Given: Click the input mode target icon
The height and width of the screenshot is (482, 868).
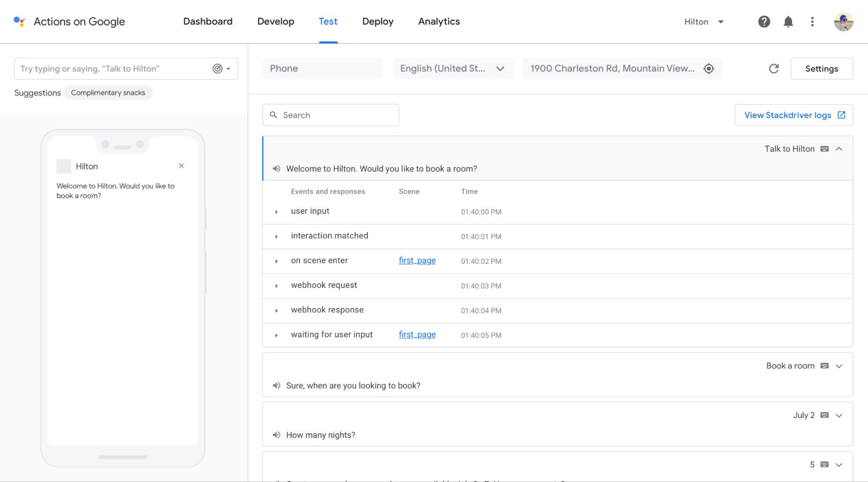Looking at the screenshot, I should [217, 69].
